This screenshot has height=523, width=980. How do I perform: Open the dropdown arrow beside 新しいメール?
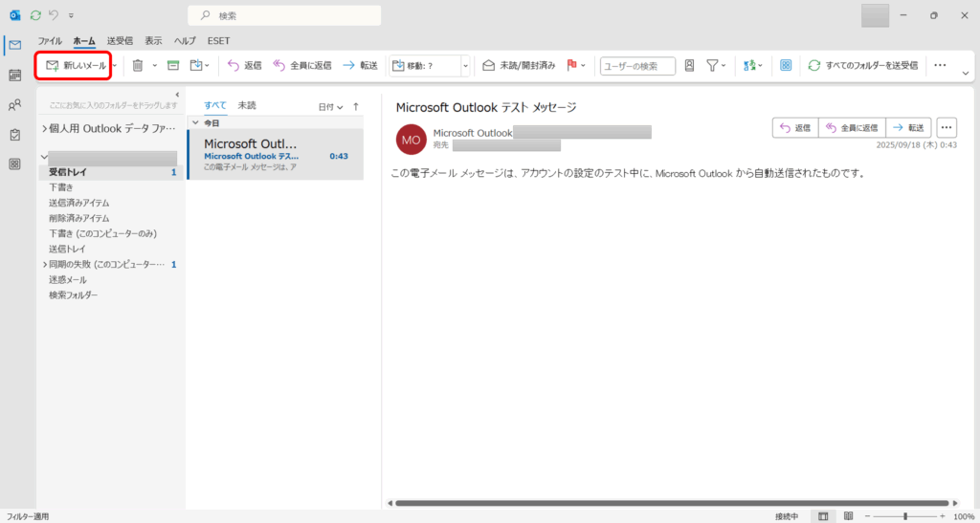click(115, 65)
